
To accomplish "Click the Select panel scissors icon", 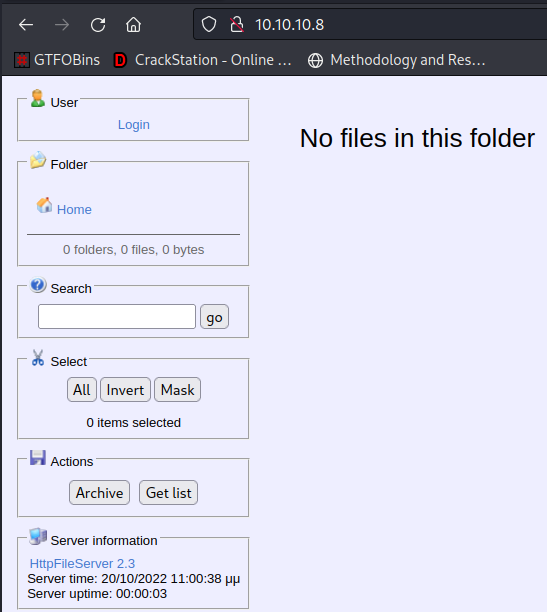I will (x=38, y=358).
